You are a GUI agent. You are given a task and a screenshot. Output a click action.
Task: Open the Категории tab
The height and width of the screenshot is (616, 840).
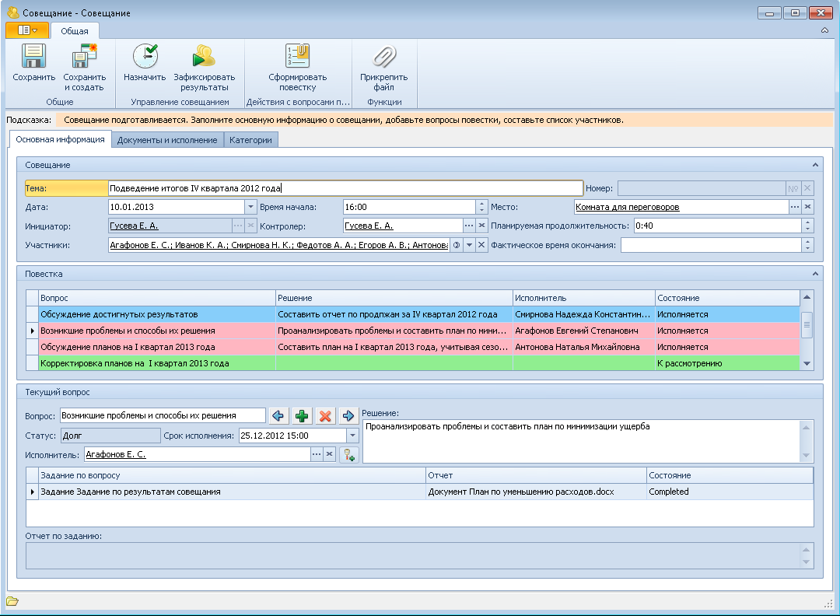(250, 140)
